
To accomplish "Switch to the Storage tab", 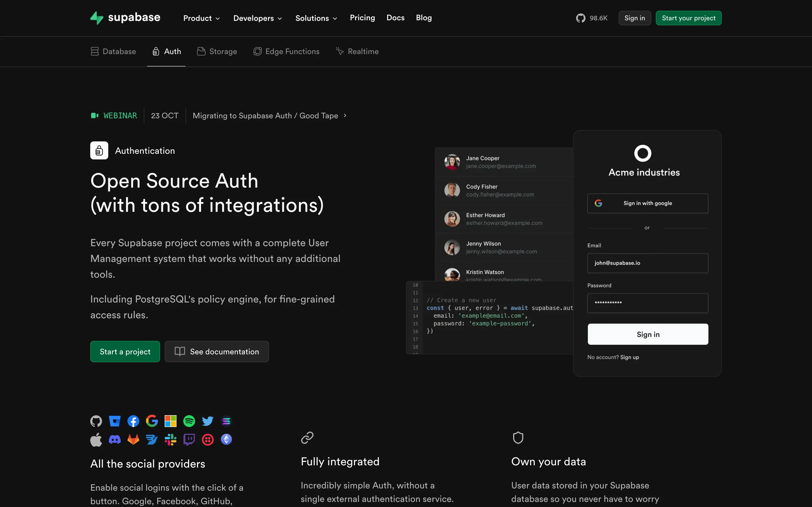I will click(x=217, y=51).
